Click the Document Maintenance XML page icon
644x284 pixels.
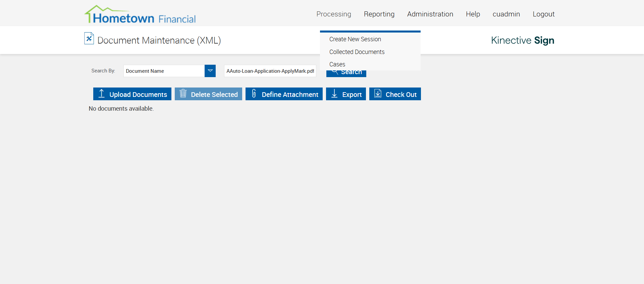[89, 38]
